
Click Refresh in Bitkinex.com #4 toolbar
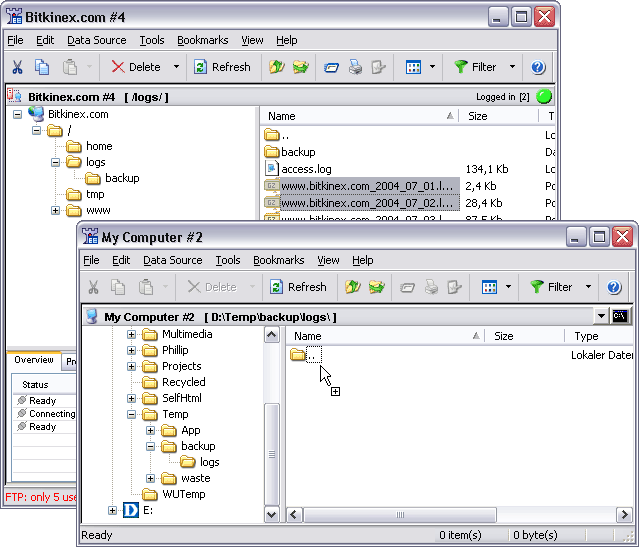click(x=222, y=67)
